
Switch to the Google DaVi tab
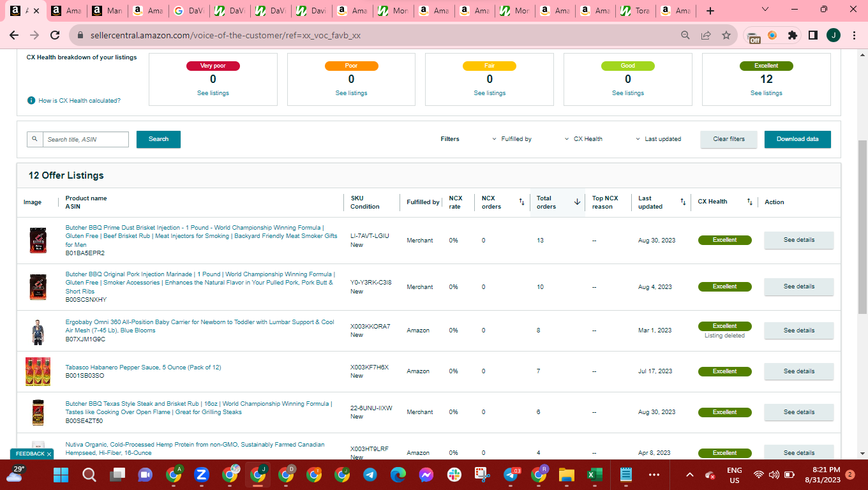tap(188, 11)
